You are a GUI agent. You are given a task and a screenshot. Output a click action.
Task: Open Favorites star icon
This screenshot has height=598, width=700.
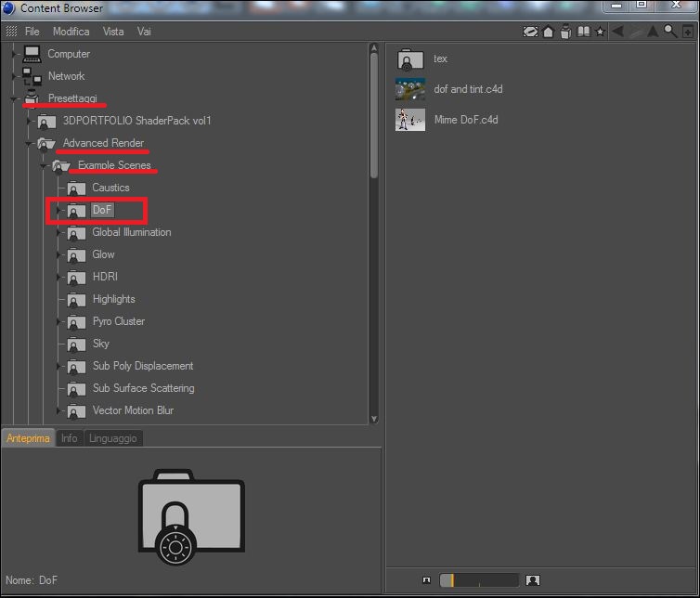[x=600, y=32]
